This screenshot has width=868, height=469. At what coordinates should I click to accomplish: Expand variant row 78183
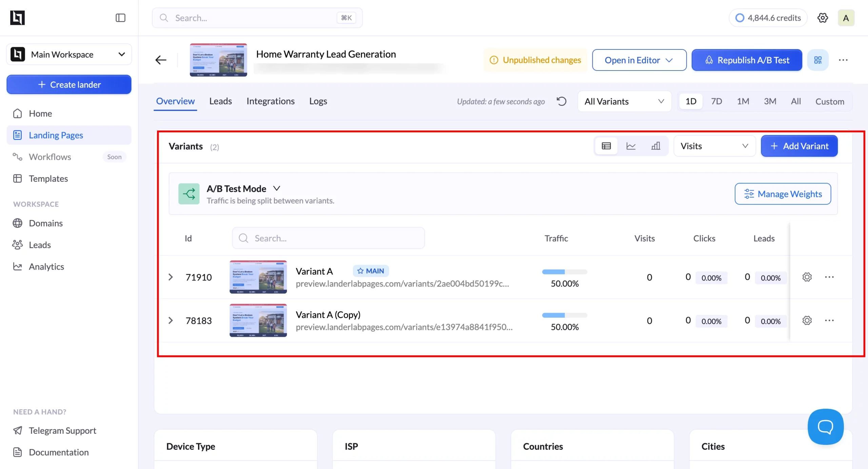[x=171, y=320]
